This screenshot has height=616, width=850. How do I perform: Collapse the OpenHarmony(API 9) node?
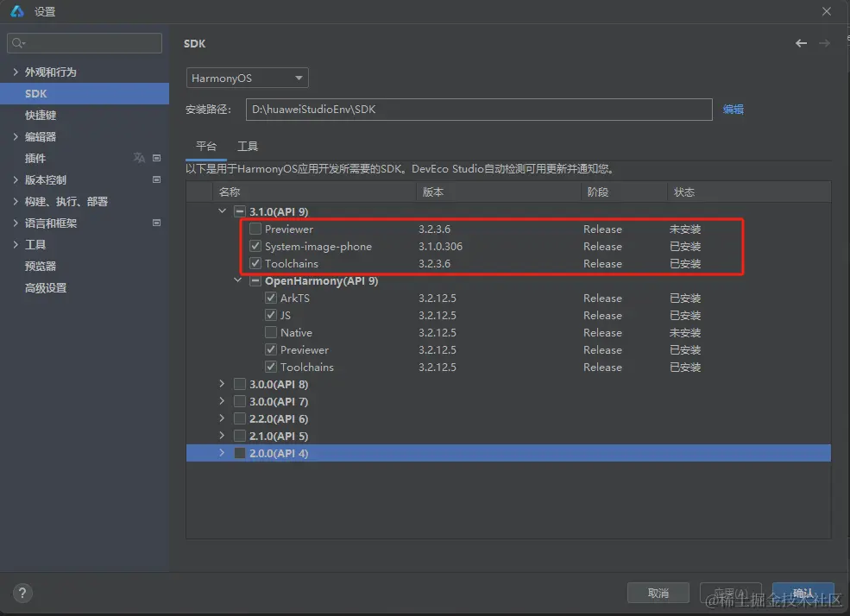point(237,280)
